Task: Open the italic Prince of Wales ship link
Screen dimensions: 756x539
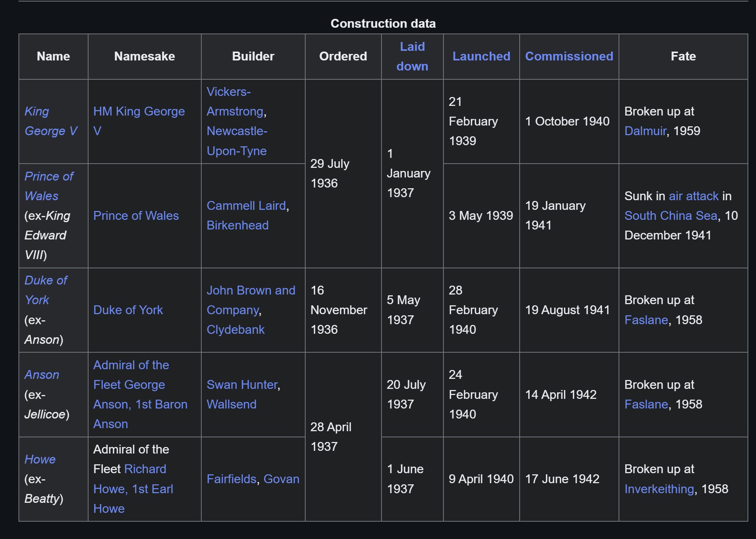Action: click(49, 186)
